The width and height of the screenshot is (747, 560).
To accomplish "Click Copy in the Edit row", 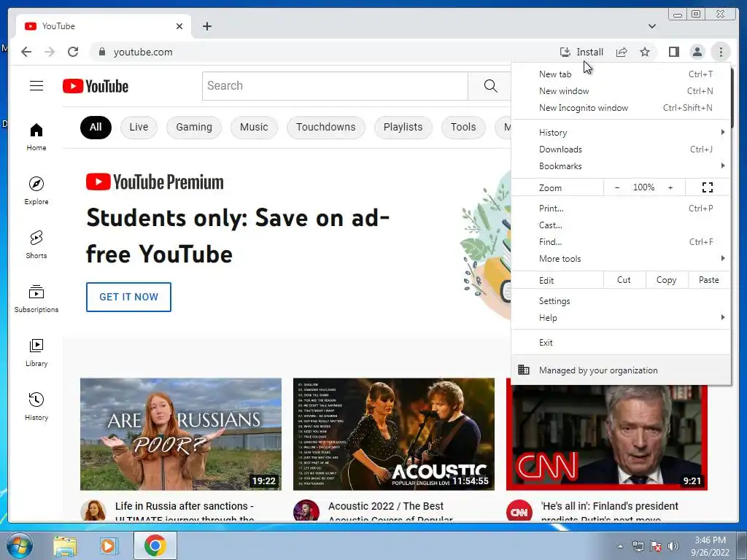I will coord(667,280).
